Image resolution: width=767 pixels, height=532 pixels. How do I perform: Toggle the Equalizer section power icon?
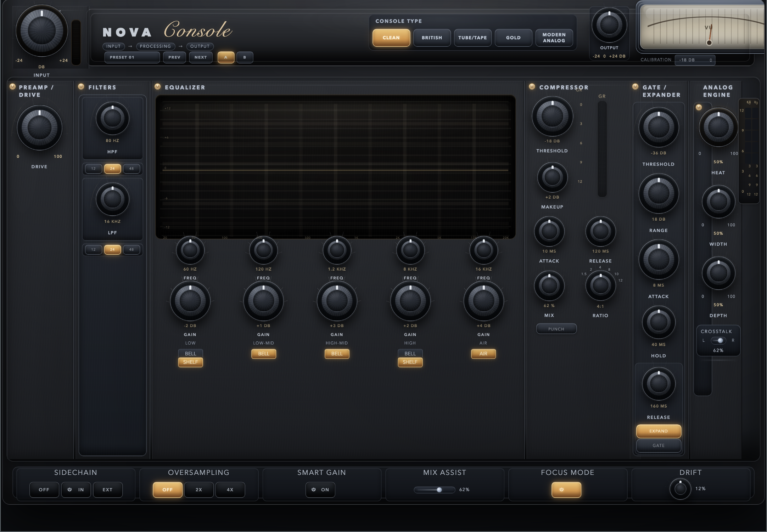[x=158, y=86]
